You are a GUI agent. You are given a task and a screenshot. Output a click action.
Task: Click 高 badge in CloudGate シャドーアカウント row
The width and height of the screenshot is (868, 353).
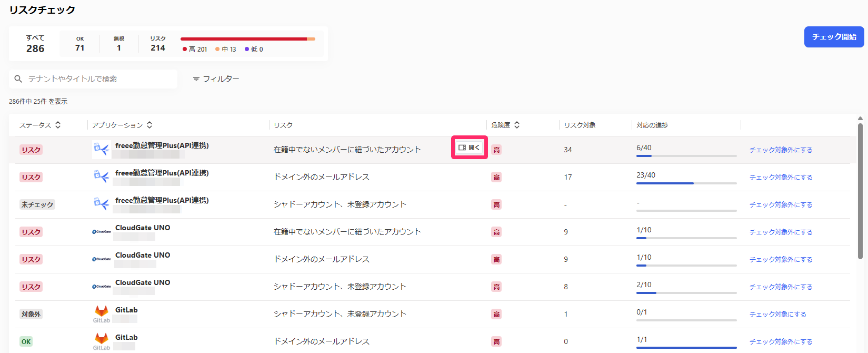click(x=496, y=287)
